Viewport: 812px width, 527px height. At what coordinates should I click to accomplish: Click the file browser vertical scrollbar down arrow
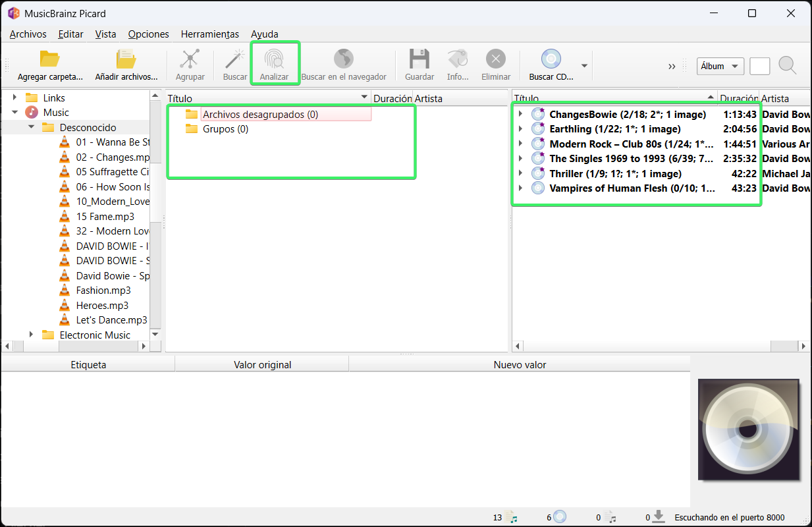(x=156, y=335)
